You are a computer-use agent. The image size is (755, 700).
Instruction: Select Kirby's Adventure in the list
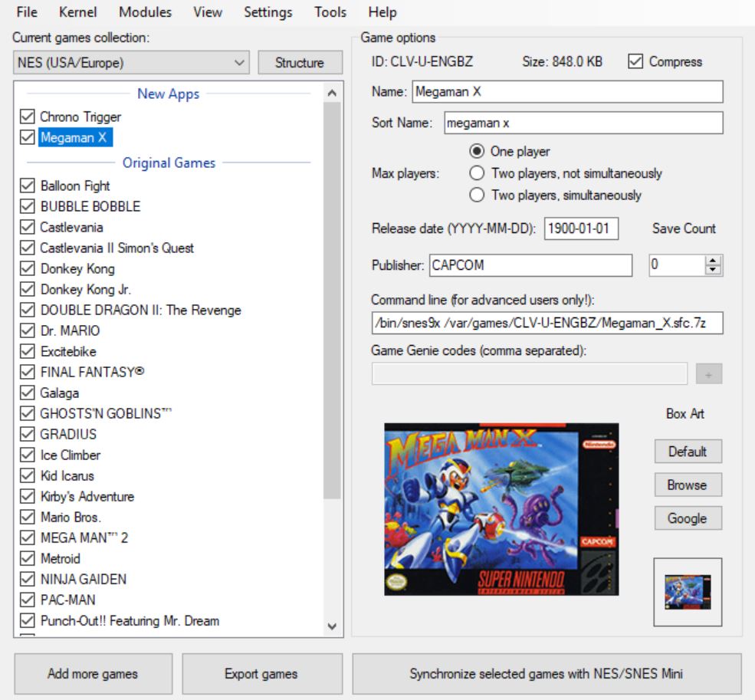coord(87,496)
